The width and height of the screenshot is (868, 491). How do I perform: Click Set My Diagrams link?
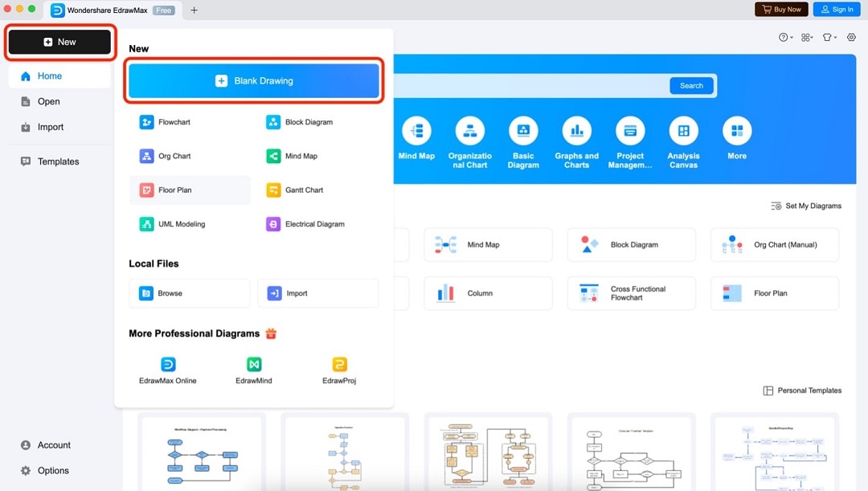pos(806,206)
